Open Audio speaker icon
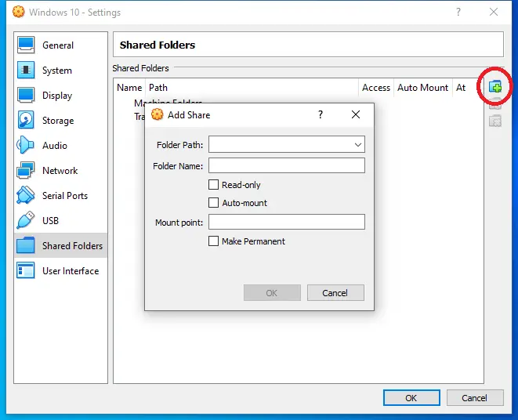Screen dimensions: 518x420 point(25,145)
